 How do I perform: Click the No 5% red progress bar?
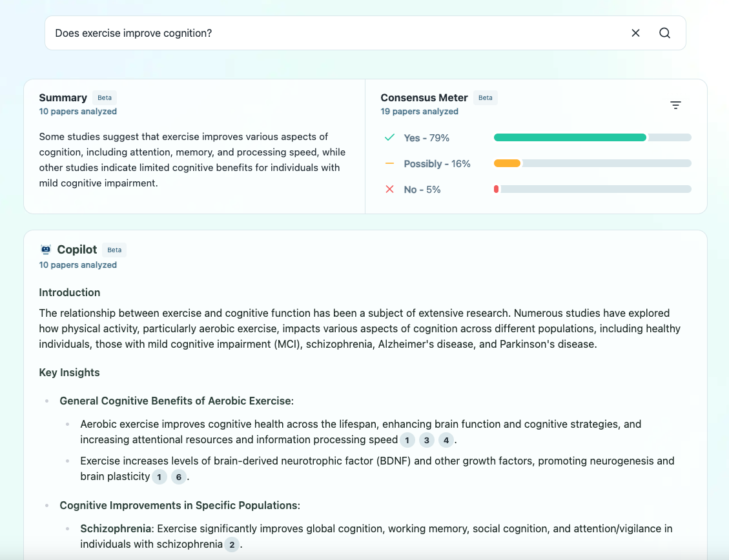pyautogui.click(x=592, y=190)
